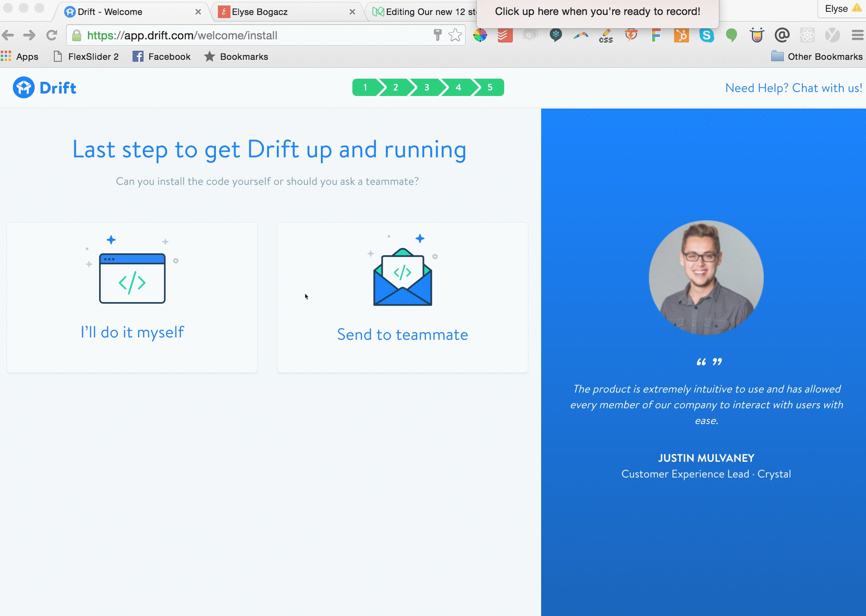Image resolution: width=866 pixels, height=616 pixels.
Task: Click the Skype extension icon
Action: [706, 35]
